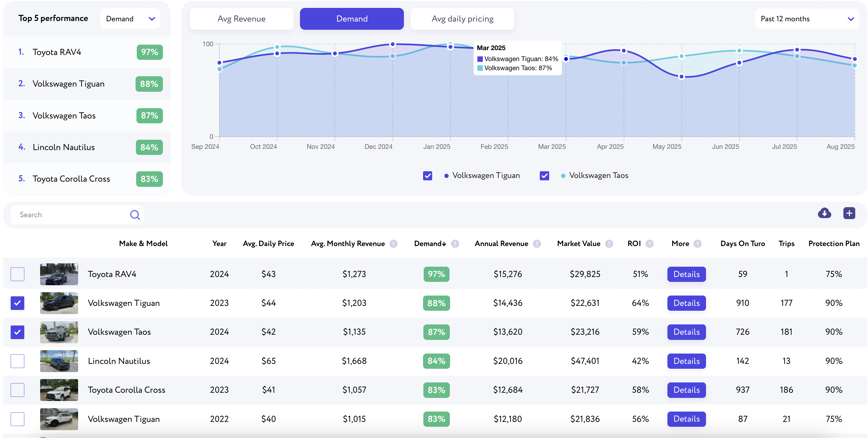Image resolution: width=868 pixels, height=438 pixels.
Task: Open Details for Lincoln Nautilus
Action: pos(686,361)
